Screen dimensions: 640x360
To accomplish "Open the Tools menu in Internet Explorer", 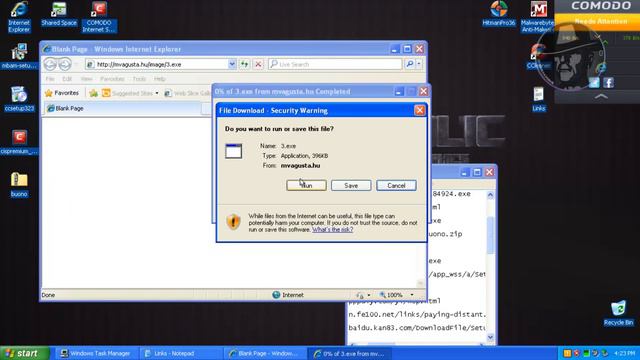I will (139, 79).
